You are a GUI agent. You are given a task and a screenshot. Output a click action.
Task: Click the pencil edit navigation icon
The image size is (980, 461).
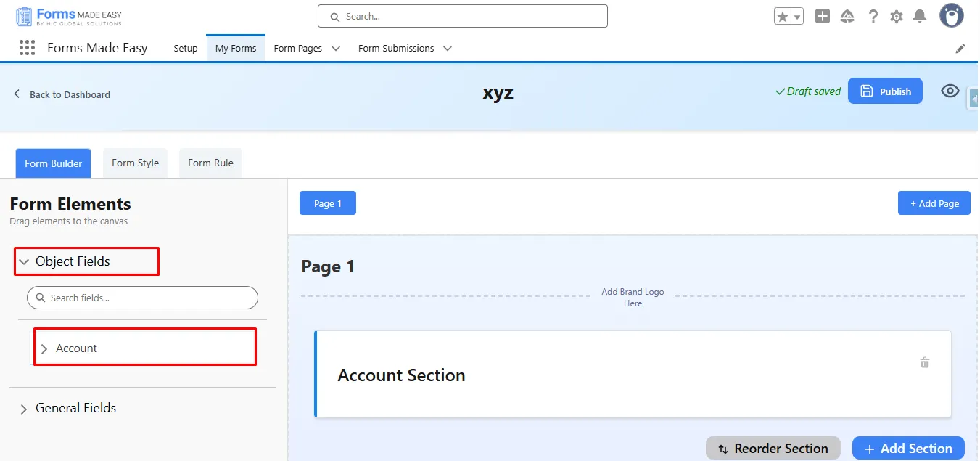[960, 49]
